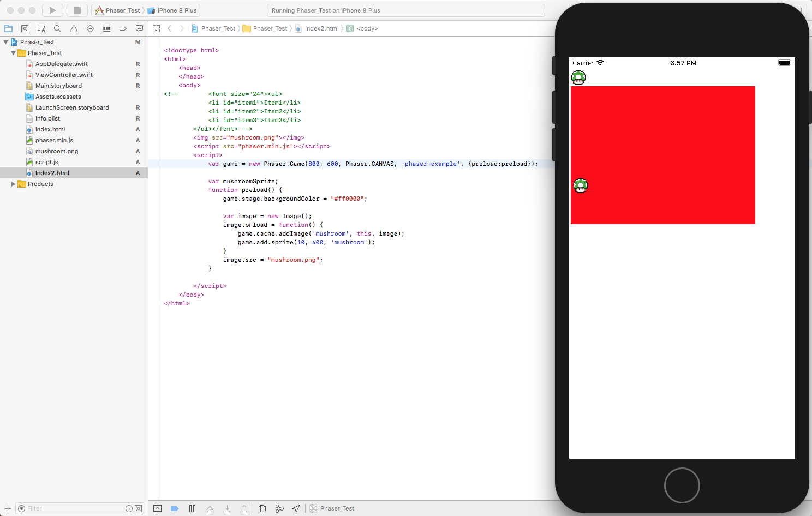Open the Breakpoint navigator
The width and height of the screenshot is (812, 516).
(123, 28)
